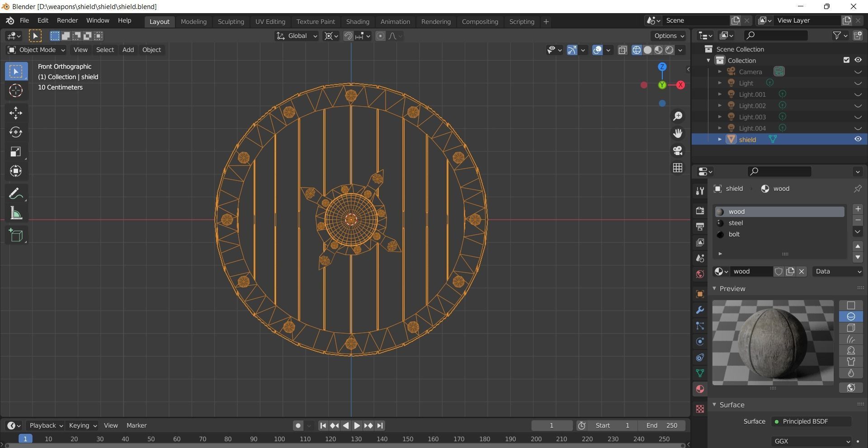
Task: Open the Render menu
Action: pyautogui.click(x=67, y=21)
